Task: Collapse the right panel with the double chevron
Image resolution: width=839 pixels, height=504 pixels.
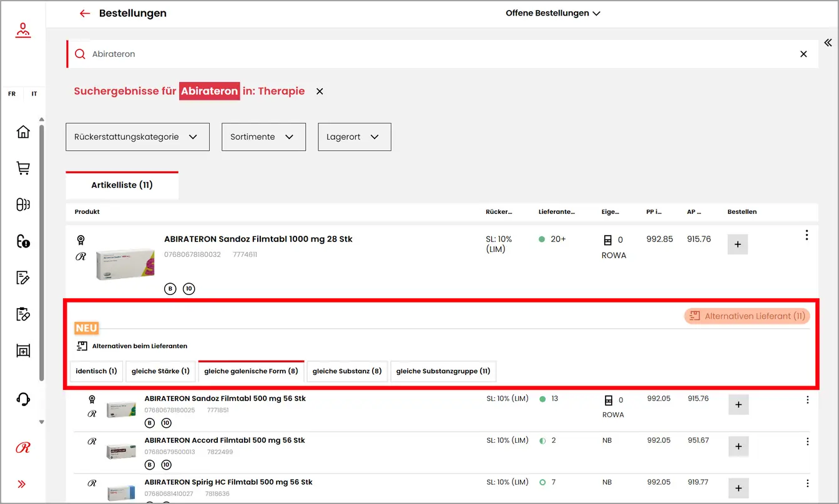Action: click(828, 42)
